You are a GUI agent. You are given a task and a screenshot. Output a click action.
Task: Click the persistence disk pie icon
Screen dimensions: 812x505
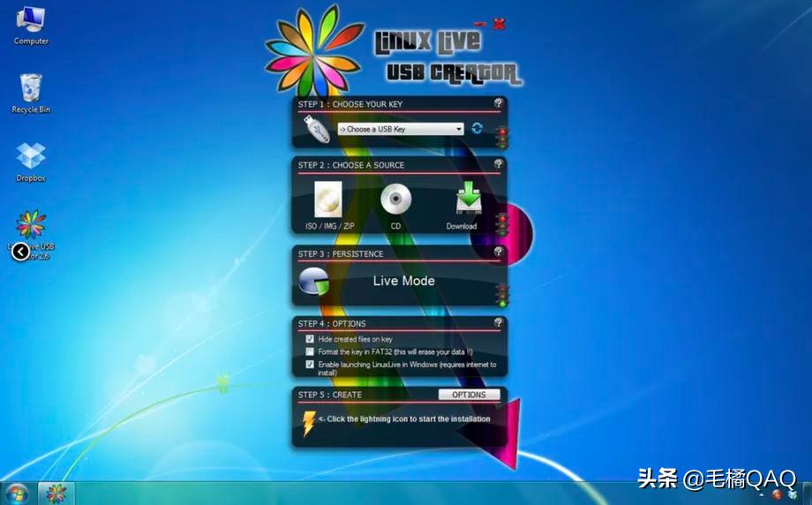[x=314, y=282]
